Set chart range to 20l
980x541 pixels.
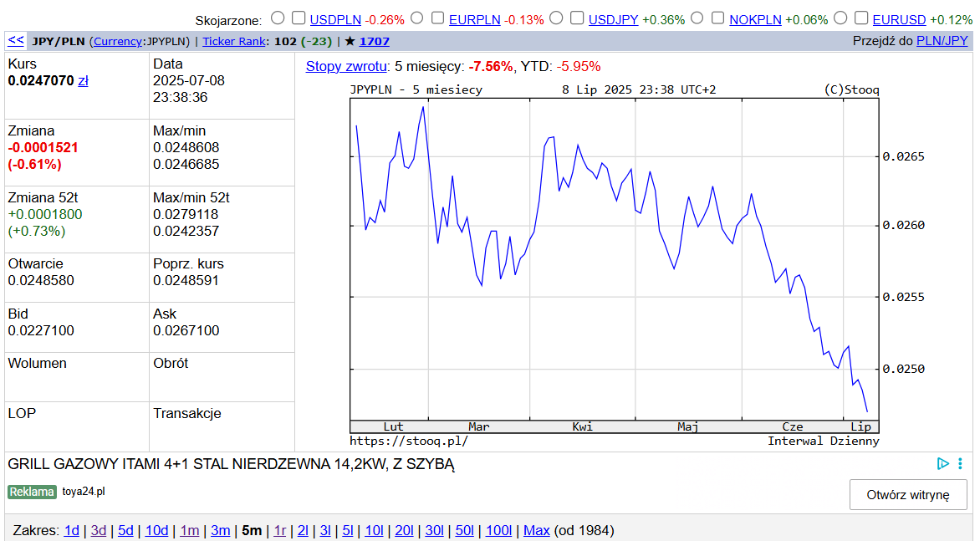tap(404, 530)
